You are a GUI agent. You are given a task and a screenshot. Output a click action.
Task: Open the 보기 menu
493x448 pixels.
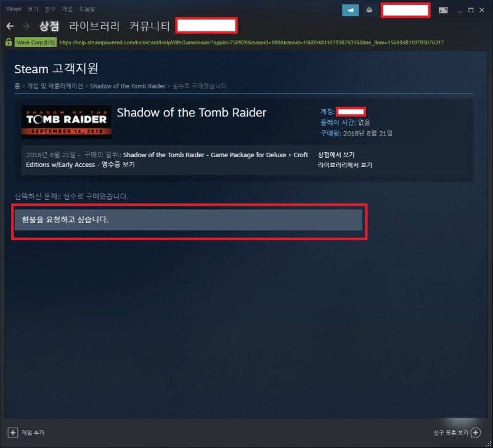tap(33, 9)
